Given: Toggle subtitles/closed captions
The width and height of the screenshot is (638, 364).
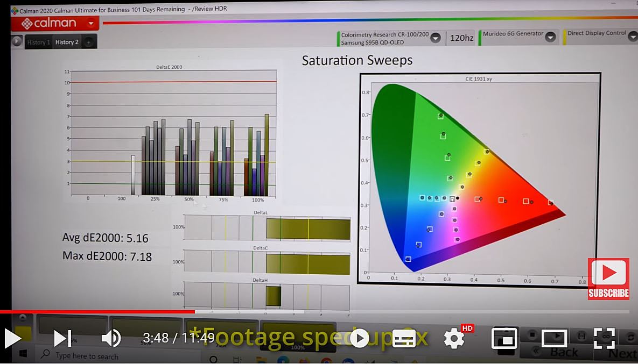Looking at the screenshot, I should coord(404,338).
